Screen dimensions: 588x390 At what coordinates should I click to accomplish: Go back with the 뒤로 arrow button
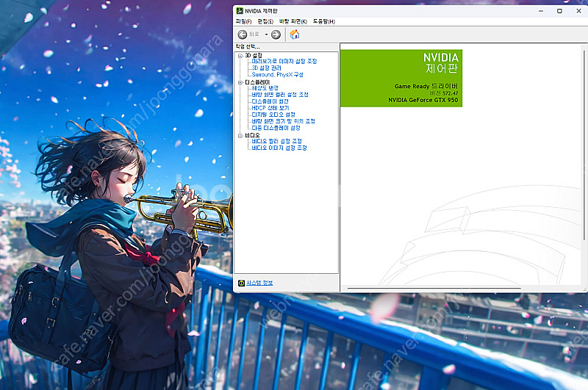[243, 35]
